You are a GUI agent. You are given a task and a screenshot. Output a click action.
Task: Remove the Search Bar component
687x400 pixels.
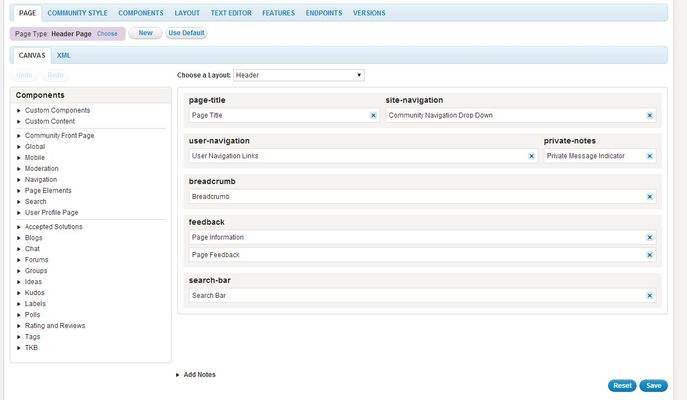(650, 296)
